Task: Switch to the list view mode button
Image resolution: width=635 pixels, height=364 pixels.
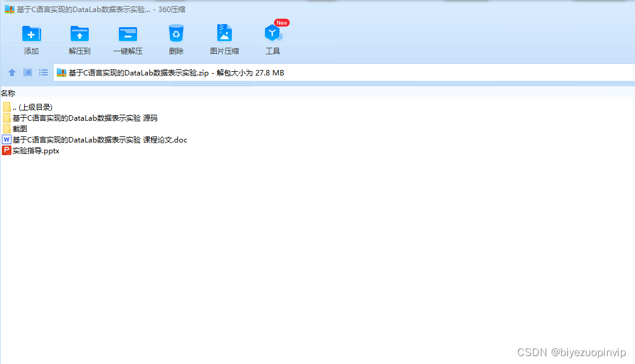Action: pos(43,72)
